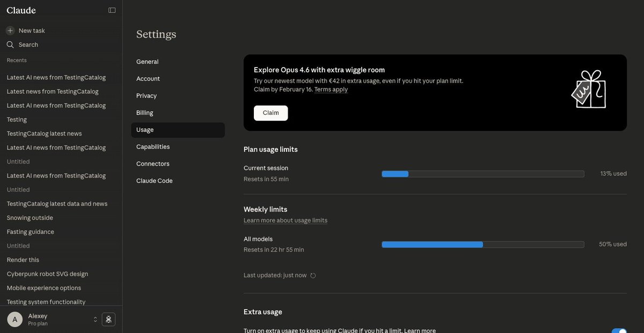
Task: Open Billing settings section
Action: tap(178, 113)
